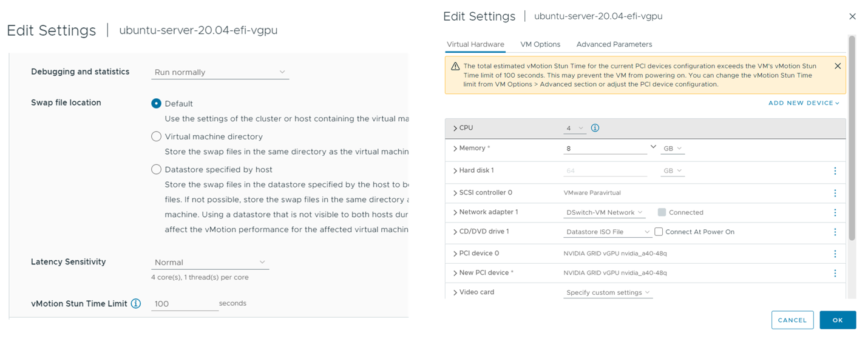The image size is (868, 339).
Task: Dismiss the vMotion warning banner
Action: click(x=838, y=65)
